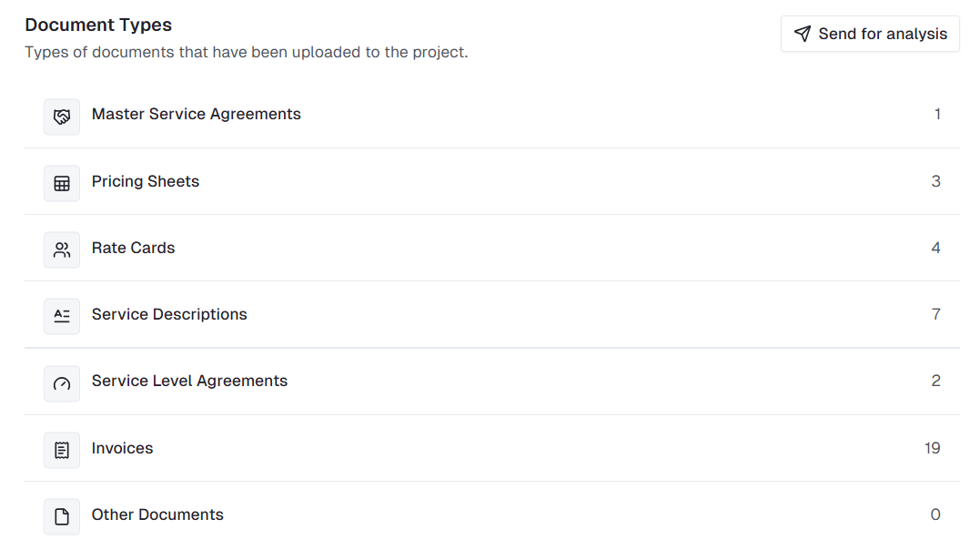
Task: Click the receipt icon beside Invoices
Action: (x=62, y=450)
